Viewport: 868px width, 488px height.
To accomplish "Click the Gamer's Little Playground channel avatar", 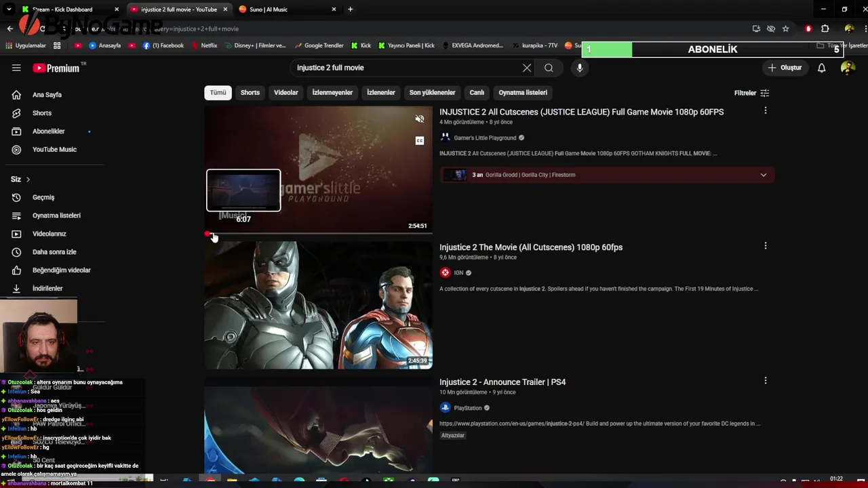I will pyautogui.click(x=445, y=138).
